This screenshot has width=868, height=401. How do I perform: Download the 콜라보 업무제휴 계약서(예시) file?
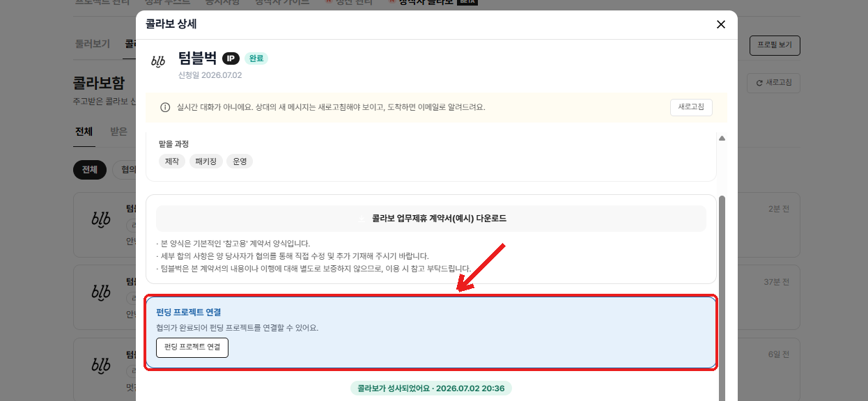[x=431, y=218]
